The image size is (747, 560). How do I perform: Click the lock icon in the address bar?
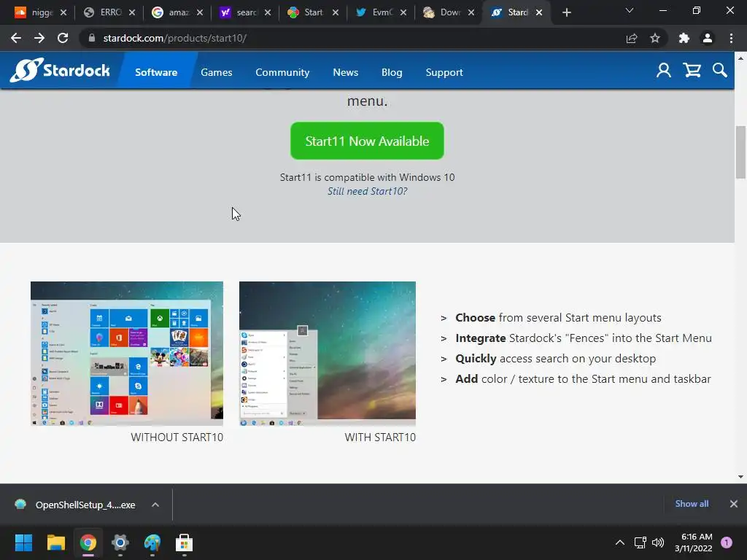92,38
